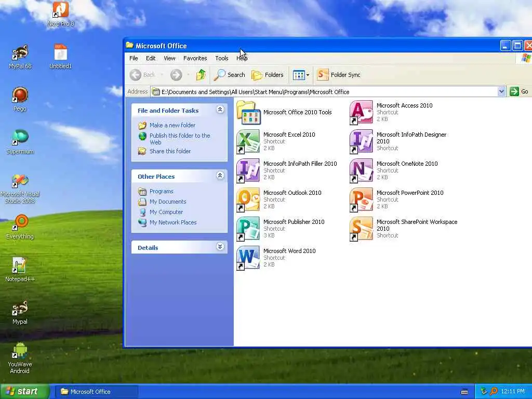Go to My Network Places link
Viewport: 532px width, 399px height.
(x=173, y=222)
